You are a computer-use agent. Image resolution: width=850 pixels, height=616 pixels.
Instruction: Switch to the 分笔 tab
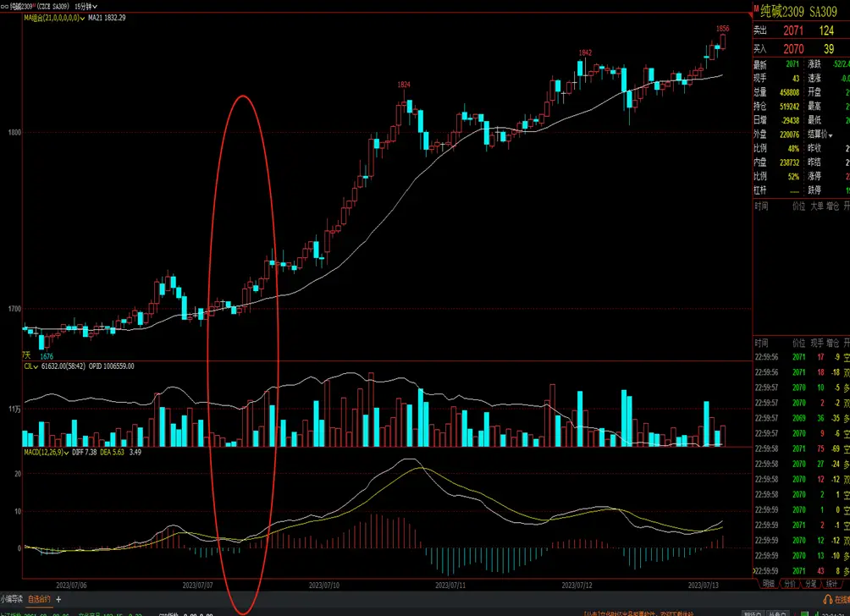point(810,584)
